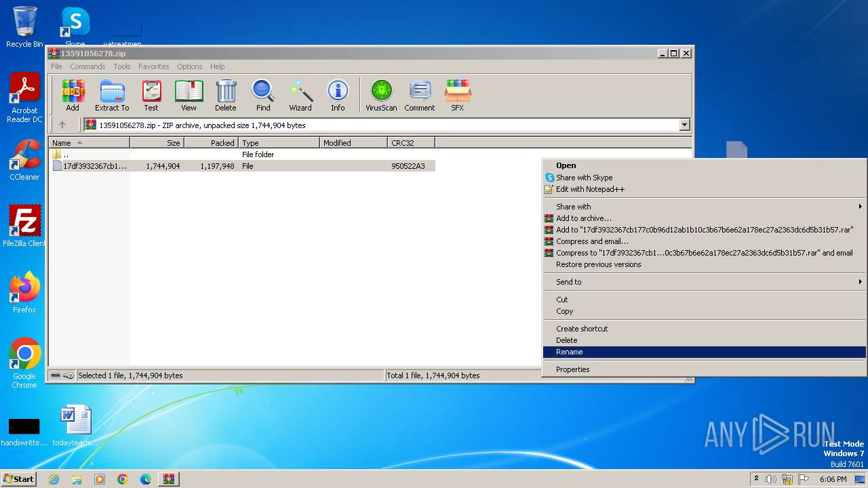Screen dimensions: 868x488
Task: Open Firefox desktop shortcut
Action: click(x=24, y=293)
